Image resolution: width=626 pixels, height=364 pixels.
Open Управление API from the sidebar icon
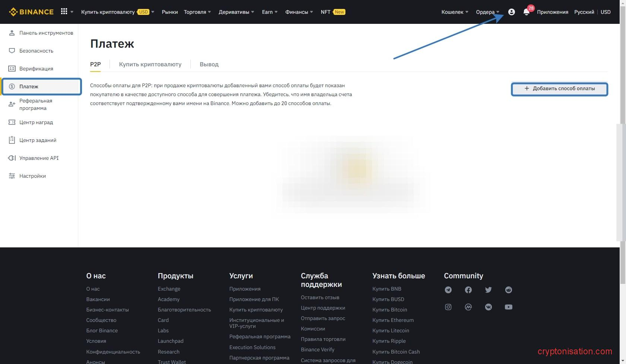(x=12, y=158)
